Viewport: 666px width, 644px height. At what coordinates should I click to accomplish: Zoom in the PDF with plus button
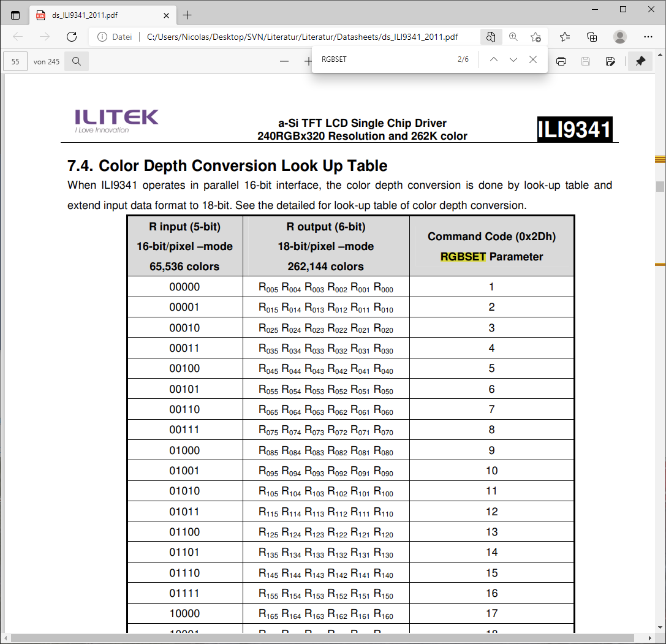(308, 62)
